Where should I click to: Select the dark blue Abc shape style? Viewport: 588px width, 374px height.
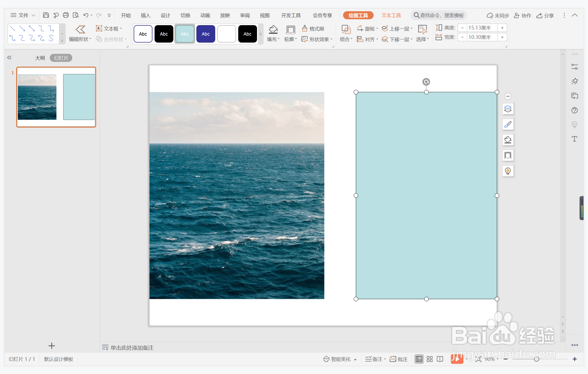tap(206, 34)
